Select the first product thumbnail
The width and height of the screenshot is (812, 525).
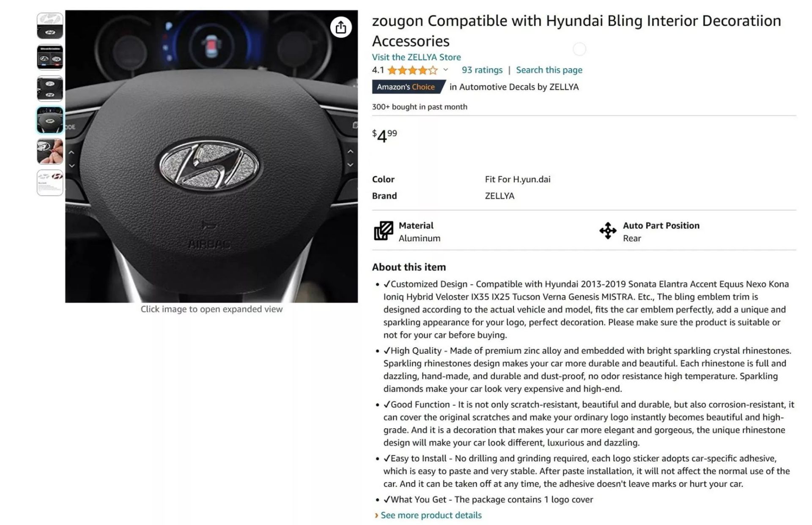click(x=50, y=26)
